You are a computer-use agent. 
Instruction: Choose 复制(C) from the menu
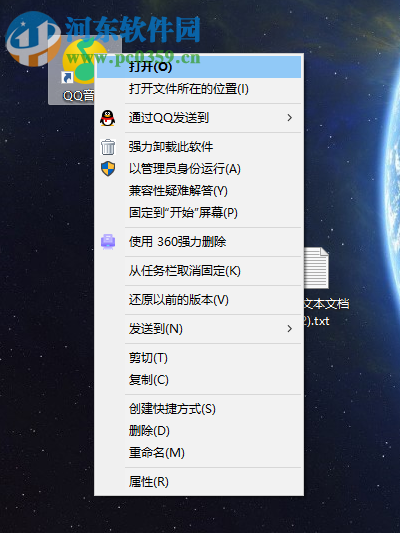pos(199,380)
